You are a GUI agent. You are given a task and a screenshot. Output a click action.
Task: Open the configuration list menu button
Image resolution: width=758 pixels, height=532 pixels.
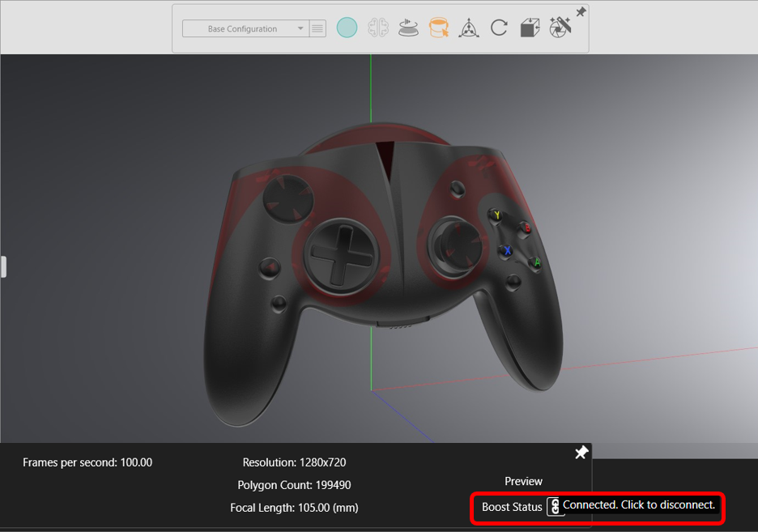[x=317, y=28]
